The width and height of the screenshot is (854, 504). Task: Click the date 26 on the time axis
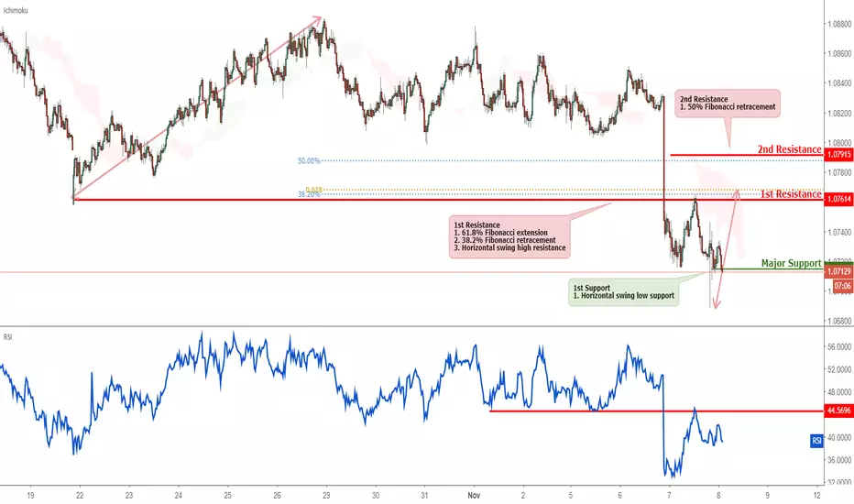pos(278,495)
